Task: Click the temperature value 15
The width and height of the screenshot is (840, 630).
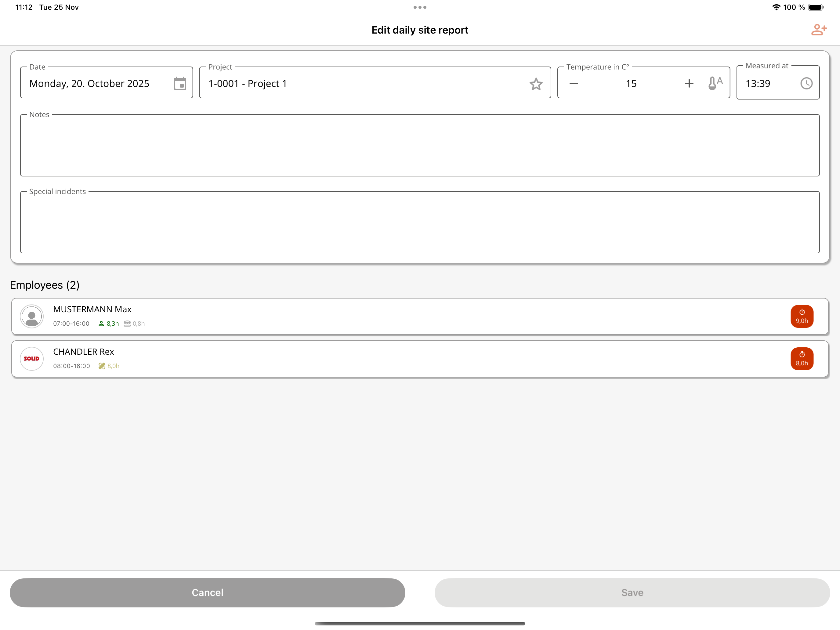Action: pos(631,84)
